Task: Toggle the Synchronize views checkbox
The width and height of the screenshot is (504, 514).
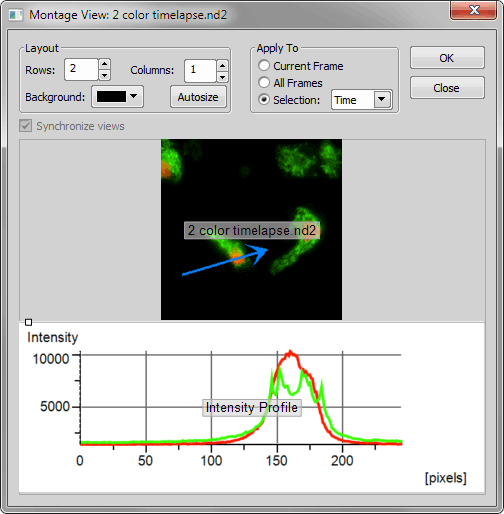Action: (26, 126)
